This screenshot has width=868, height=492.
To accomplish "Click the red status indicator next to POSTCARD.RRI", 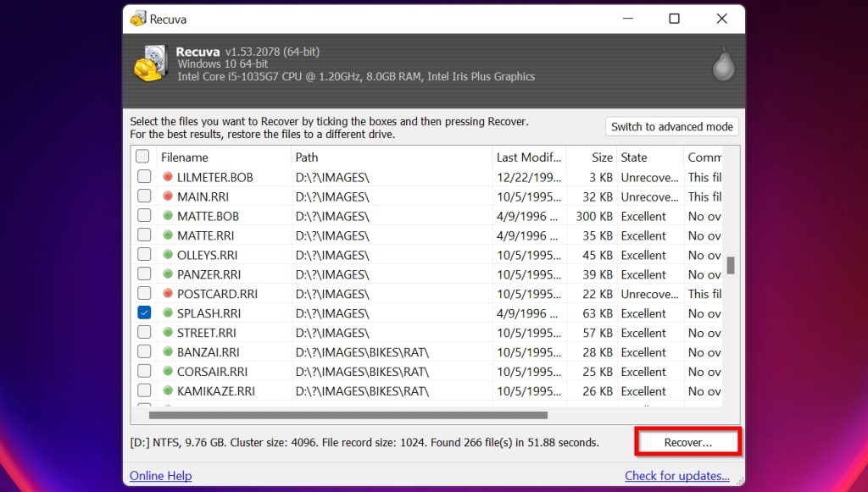I will coord(168,294).
